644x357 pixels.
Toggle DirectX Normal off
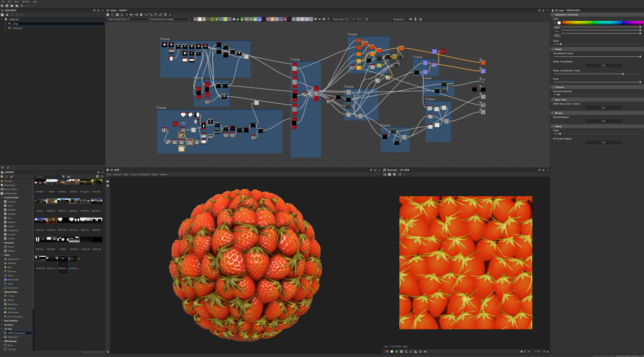[x=604, y=120]
